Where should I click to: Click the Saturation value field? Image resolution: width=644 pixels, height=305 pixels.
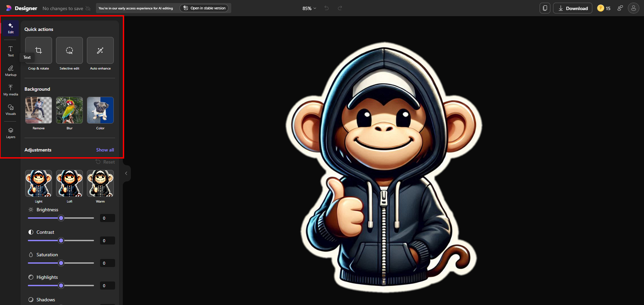coord(107,263)
